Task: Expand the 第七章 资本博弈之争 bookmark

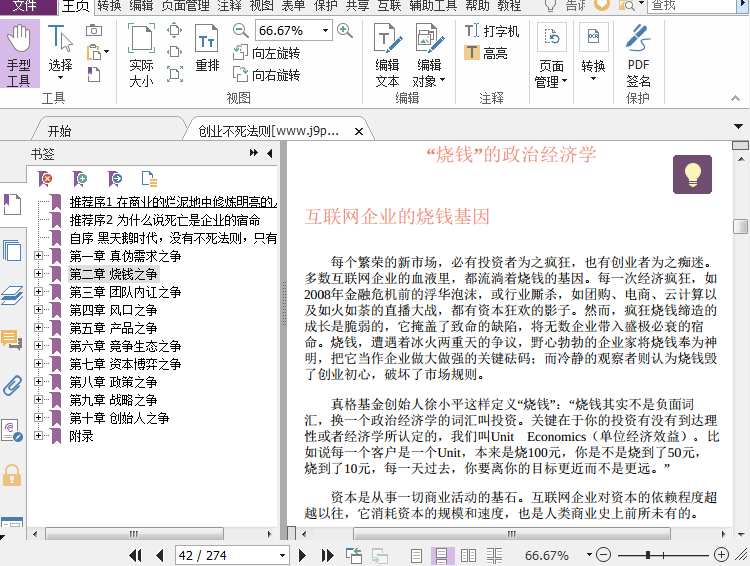Action: click(38, 363)
